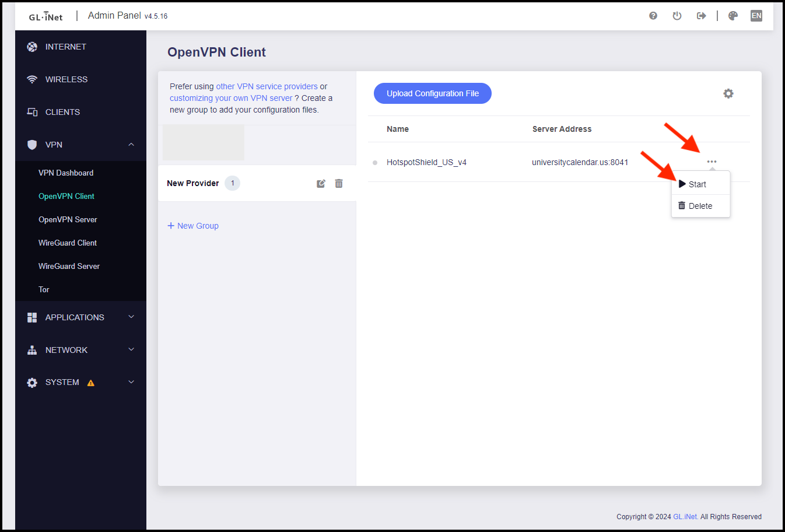Viewport: 785px width, 532px height.
Task: Open customizing your own VPN server link
Action: [x=231, y=98]
